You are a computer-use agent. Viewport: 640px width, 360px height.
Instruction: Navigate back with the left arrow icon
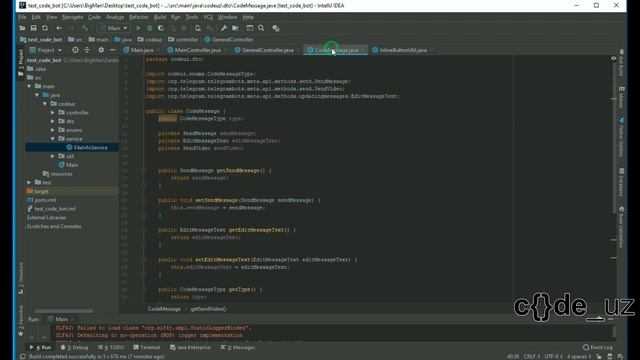coord(59,28)
